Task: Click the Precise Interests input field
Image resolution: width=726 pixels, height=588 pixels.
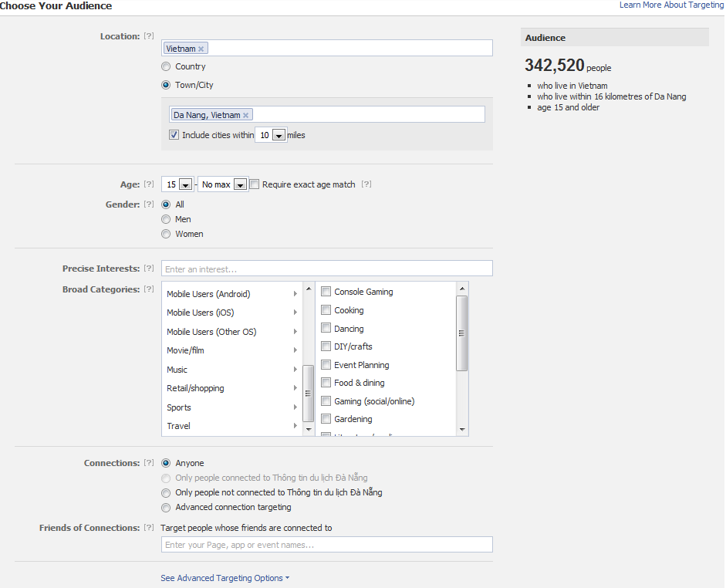Action: (326, 269)
